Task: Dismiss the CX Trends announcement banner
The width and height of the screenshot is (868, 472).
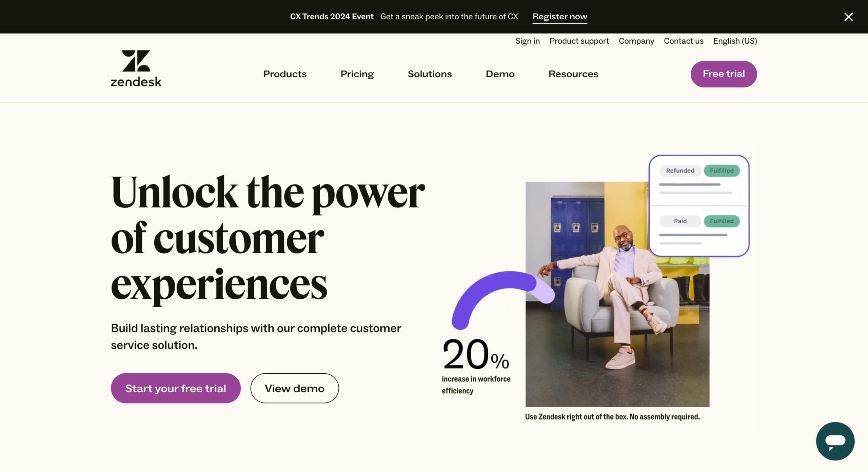Action: 848,17
